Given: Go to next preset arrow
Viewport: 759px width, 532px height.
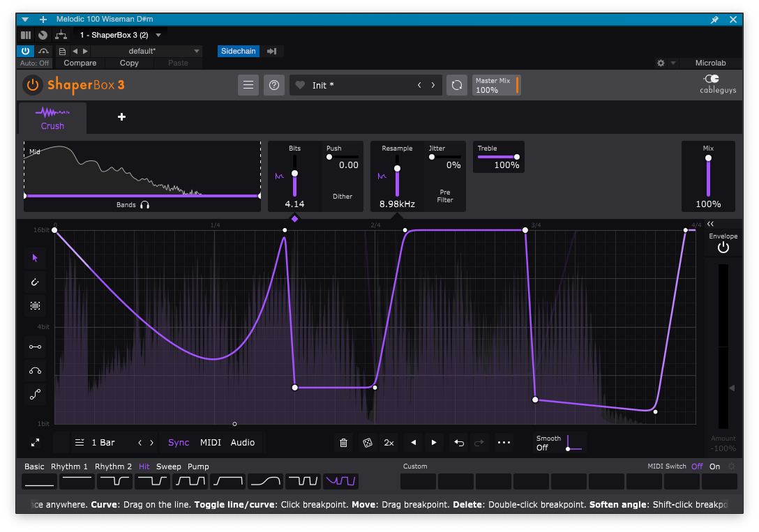Looking at the screenshot, I should point(433,85).
